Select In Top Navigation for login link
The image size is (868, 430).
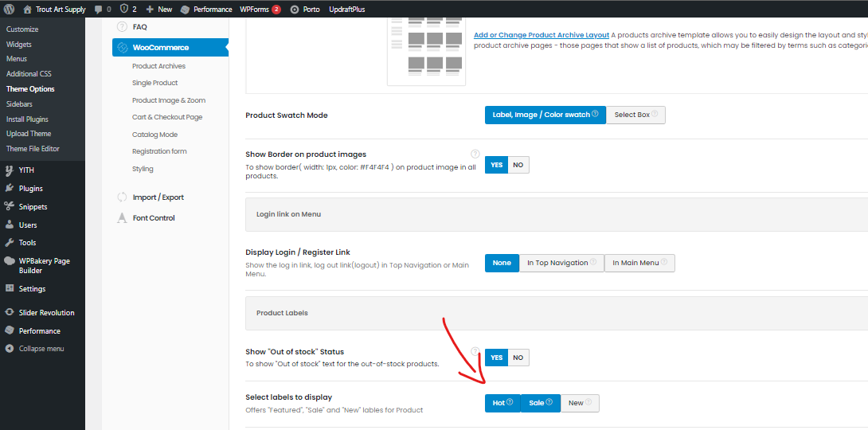tap(561, 263)
